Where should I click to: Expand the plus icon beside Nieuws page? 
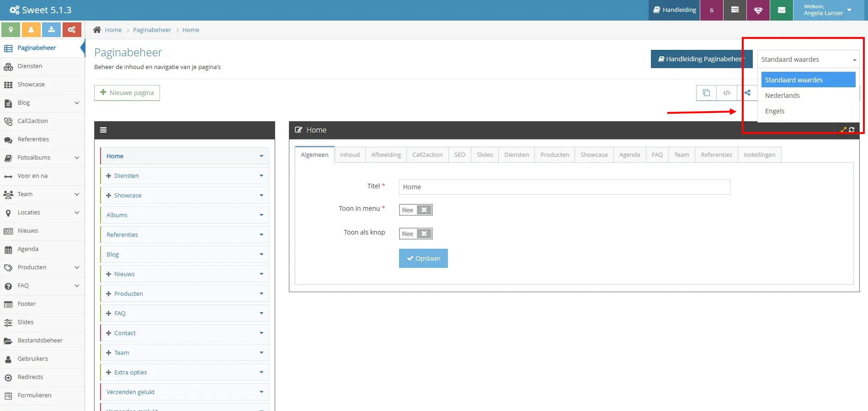tap(109, 274)
